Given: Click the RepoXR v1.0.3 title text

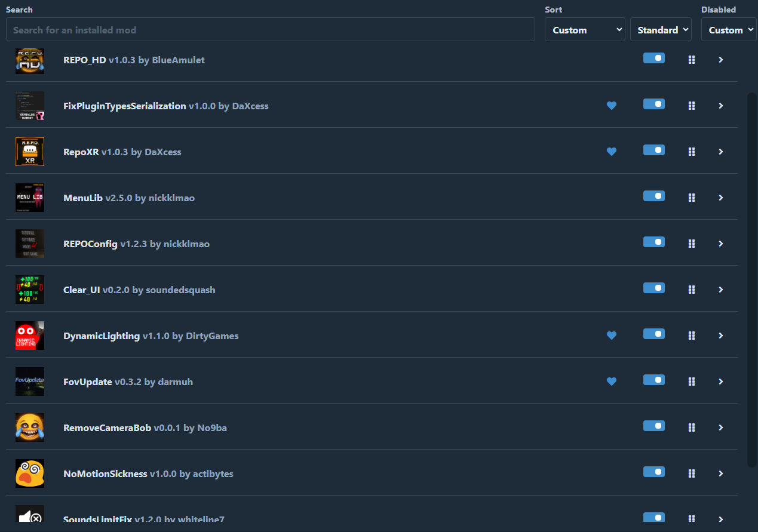Looking at the screenshot, I should [96, 152].
